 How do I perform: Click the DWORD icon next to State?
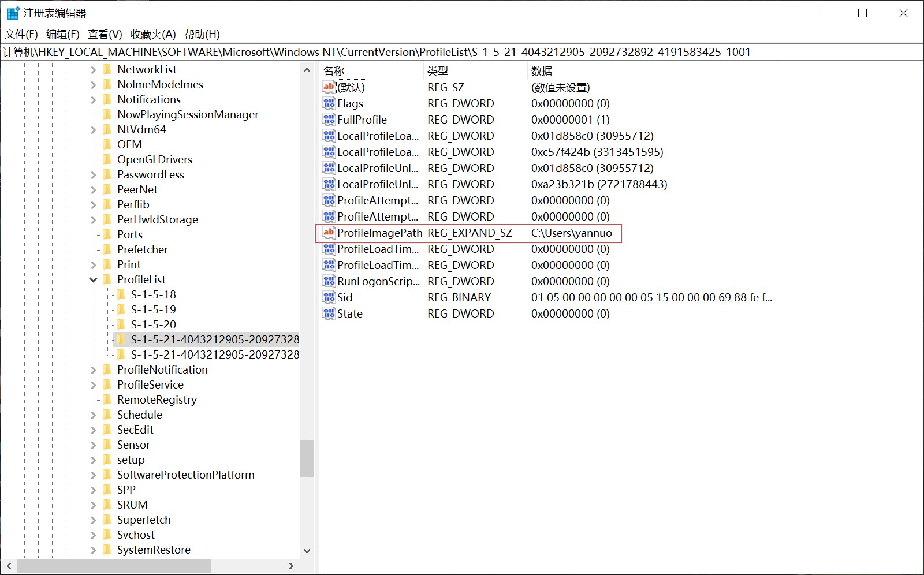tap(329, 313)
